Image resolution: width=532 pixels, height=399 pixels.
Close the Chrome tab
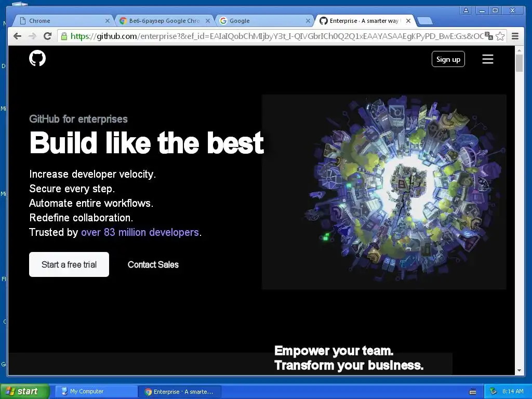click(108, 21)
